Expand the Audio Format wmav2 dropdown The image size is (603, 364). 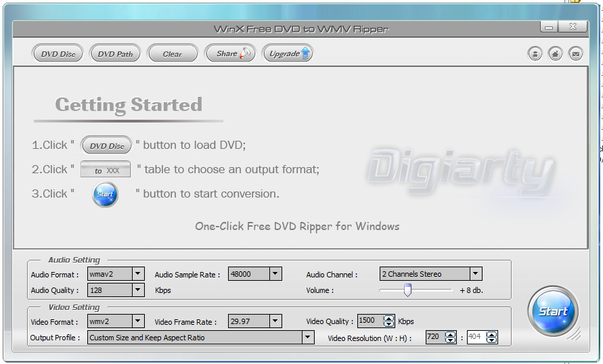pos(138,273)
